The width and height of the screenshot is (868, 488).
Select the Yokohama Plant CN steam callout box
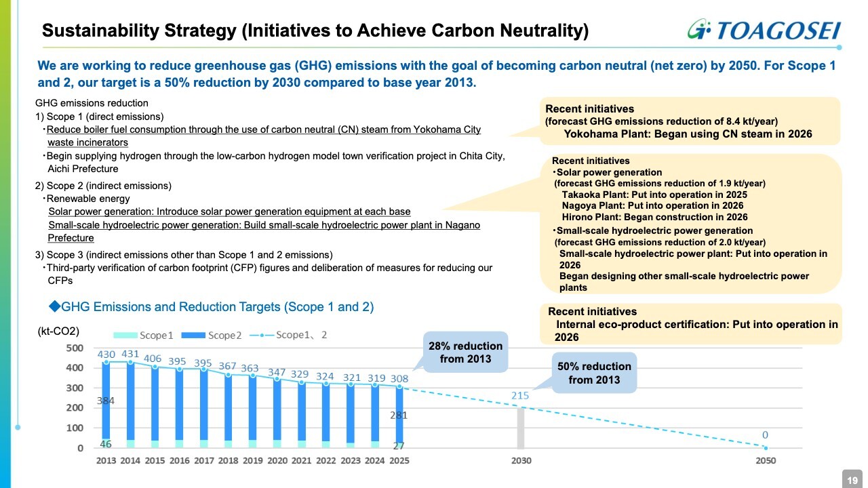click(x=692, y=121)
